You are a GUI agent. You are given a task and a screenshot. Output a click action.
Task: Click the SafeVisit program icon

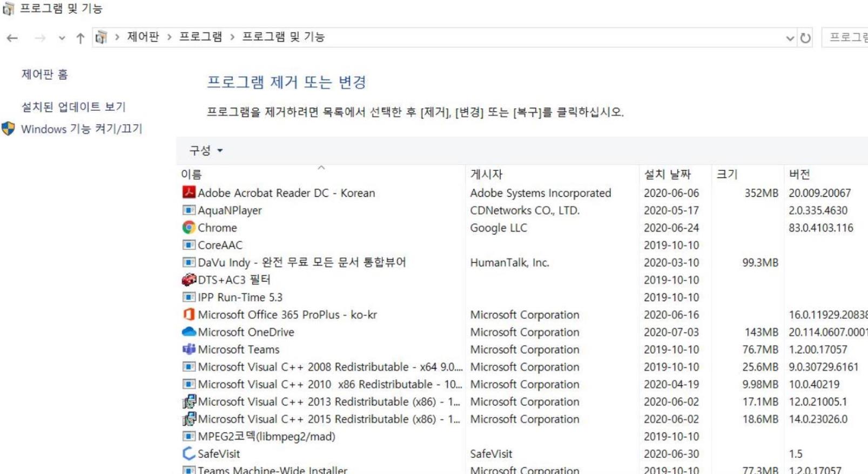(x=189, y=453)
